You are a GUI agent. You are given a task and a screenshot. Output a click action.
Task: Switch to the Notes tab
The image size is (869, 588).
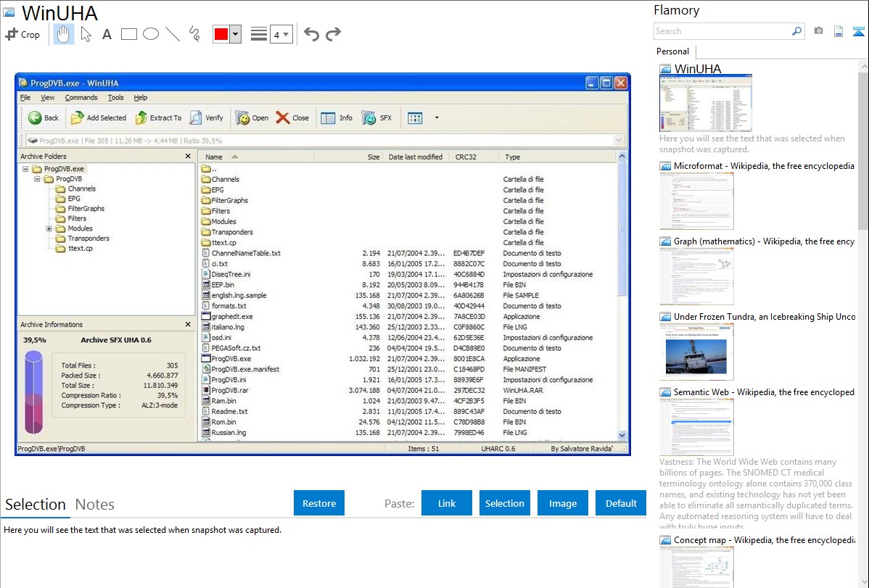95,505
